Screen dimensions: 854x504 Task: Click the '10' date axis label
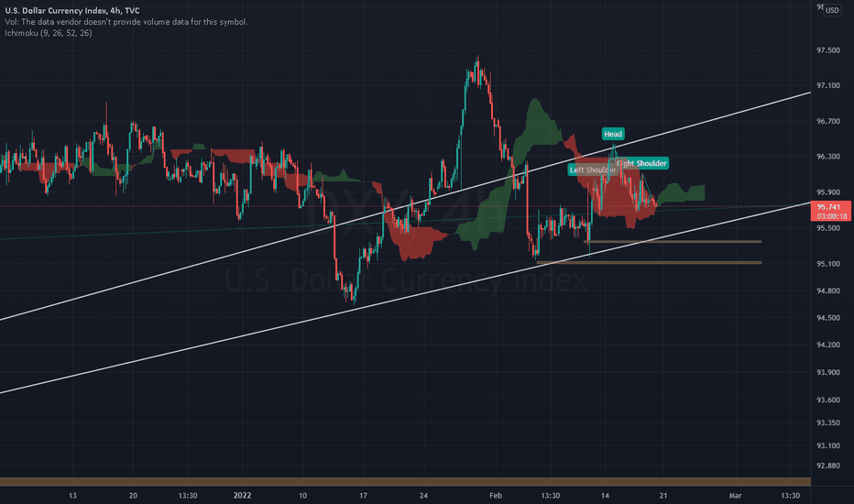click(302, 495)
